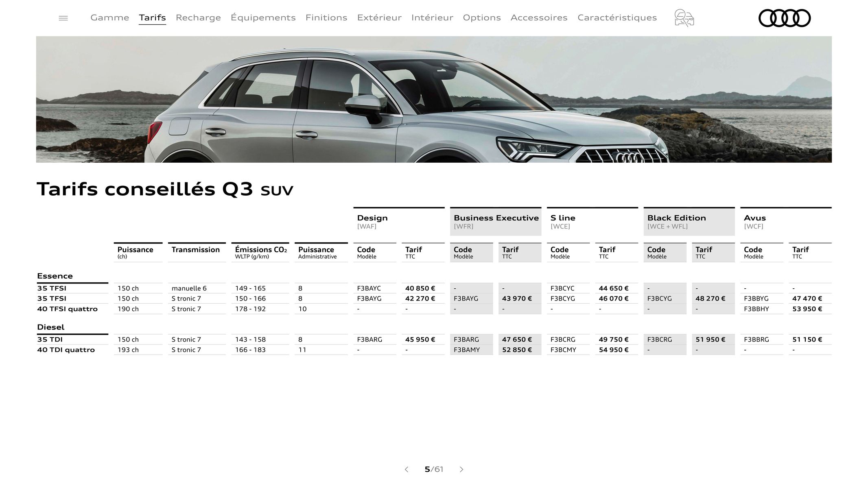Open the Caractéristiques tab
Image resolution: width=868 pixels, height=488 pixels.
click(x=617, y=17)
